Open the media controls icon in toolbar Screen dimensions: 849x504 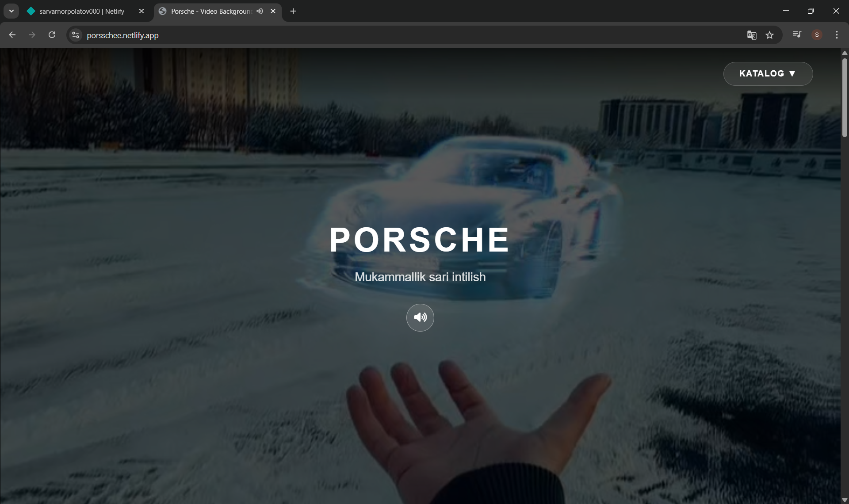point(797,34)
